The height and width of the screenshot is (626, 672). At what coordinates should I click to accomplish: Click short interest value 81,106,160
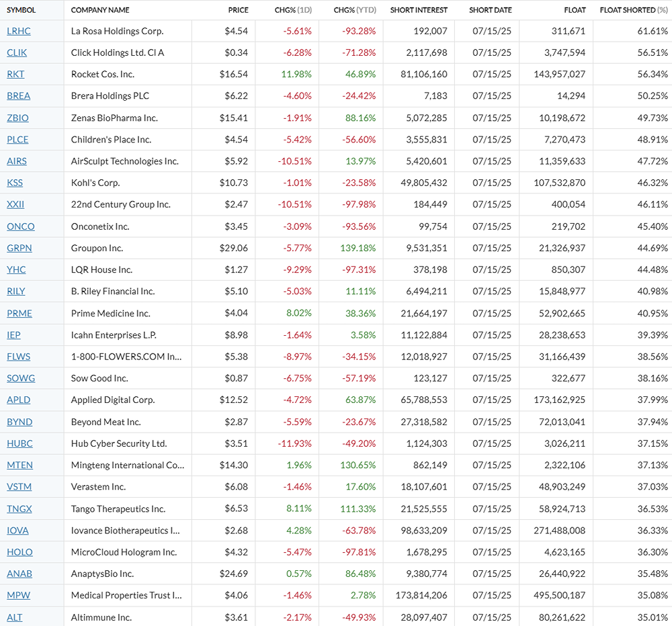424,75
